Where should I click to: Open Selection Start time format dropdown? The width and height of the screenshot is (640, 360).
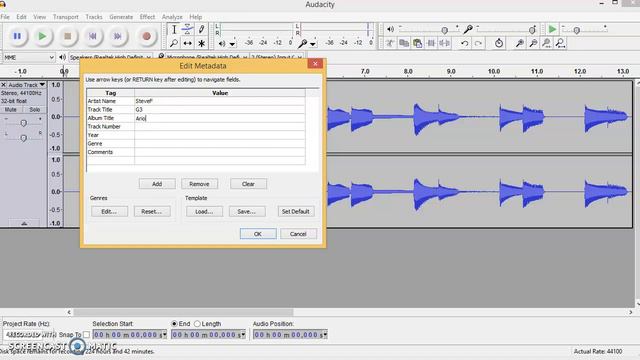[164, 335]
